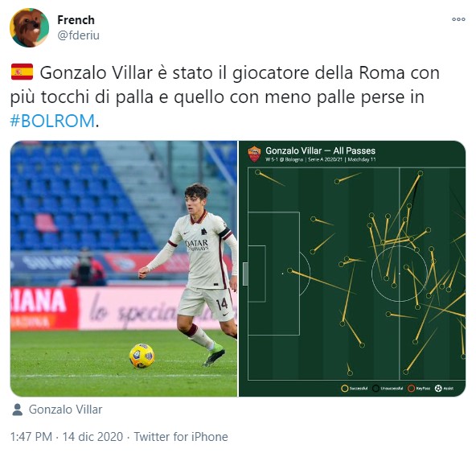Open the All Passes pitch map image
The image size is (476, 453).
[x=352, y=269]
